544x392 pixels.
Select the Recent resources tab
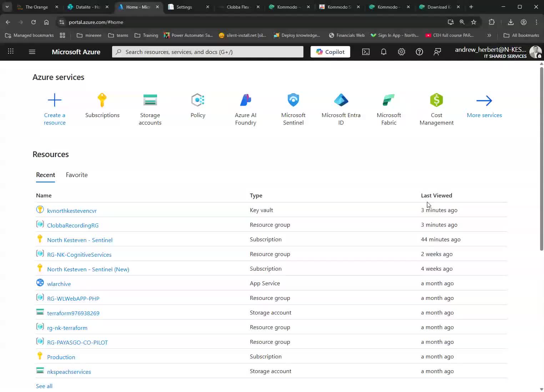[x=45, y=175]
